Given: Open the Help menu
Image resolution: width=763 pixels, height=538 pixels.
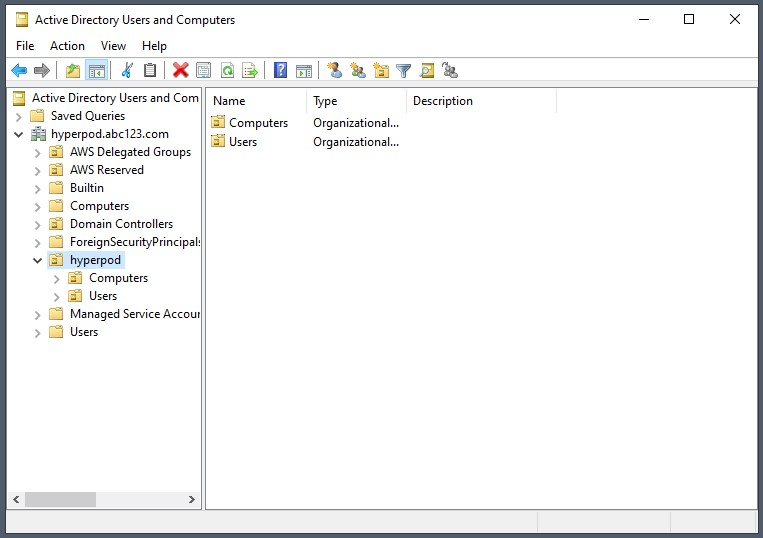Looking at the screenshot, I should (154, 46).
